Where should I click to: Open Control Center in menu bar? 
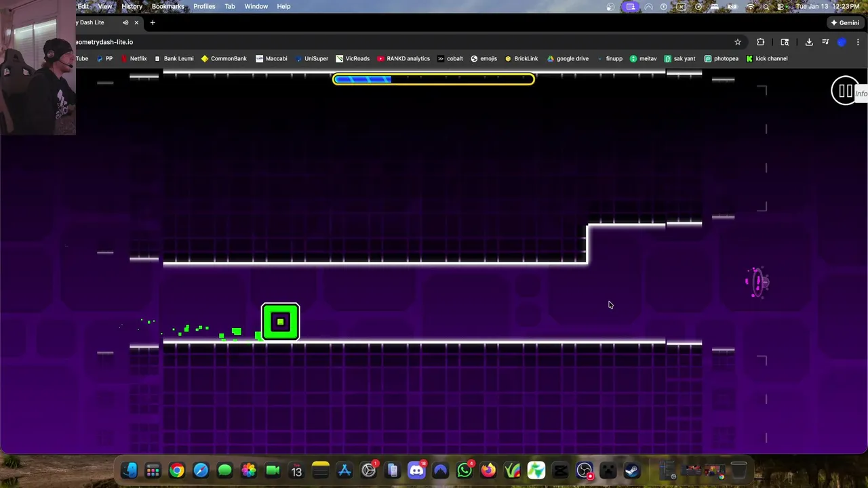pos(783,7)
